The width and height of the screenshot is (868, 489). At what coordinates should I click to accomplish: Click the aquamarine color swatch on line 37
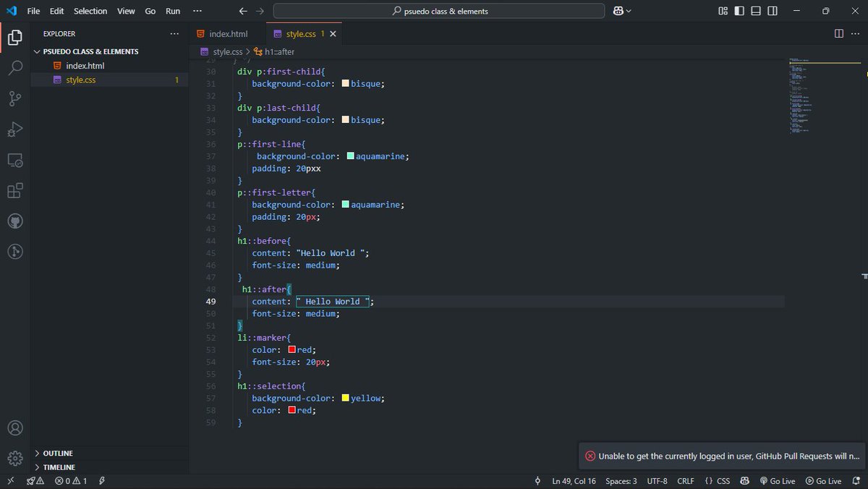coord(349,156)
